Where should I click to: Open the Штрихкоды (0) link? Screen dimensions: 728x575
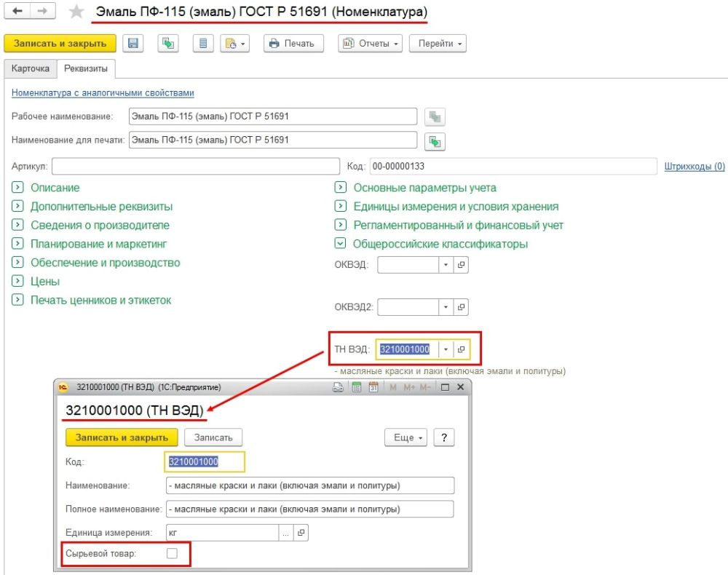[695, 166]
